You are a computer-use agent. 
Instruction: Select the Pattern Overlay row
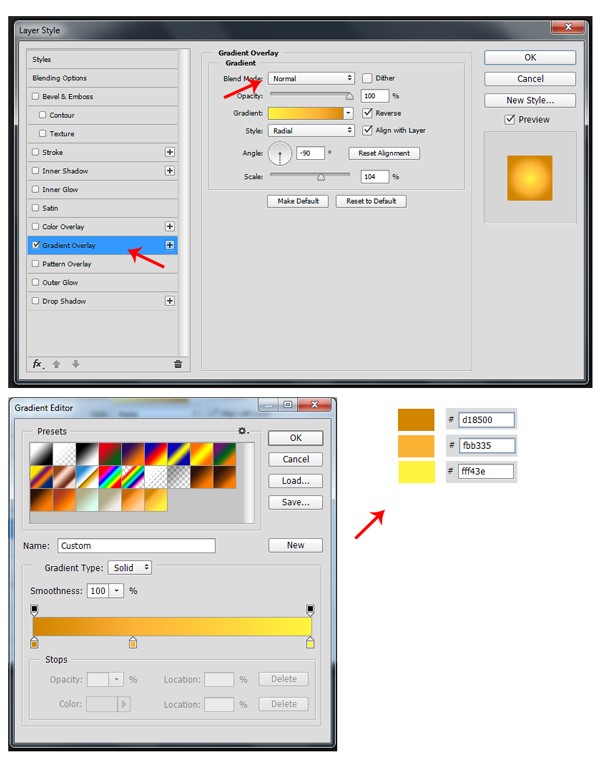[102, 264]
